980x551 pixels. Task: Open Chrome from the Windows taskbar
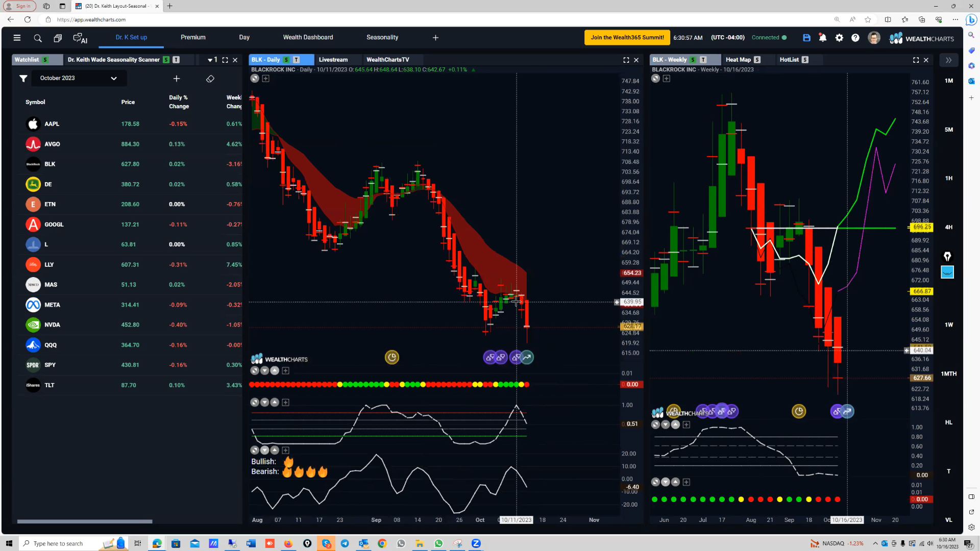[382, 543]
